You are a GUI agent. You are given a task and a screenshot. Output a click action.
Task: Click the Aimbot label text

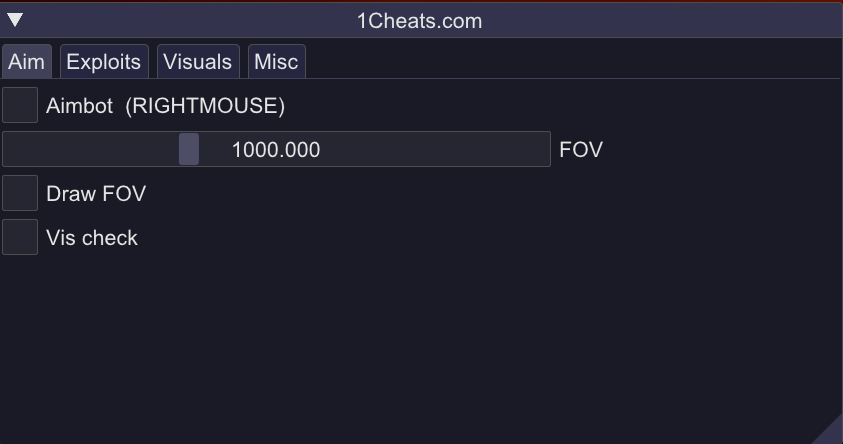[x=80, y=106]
